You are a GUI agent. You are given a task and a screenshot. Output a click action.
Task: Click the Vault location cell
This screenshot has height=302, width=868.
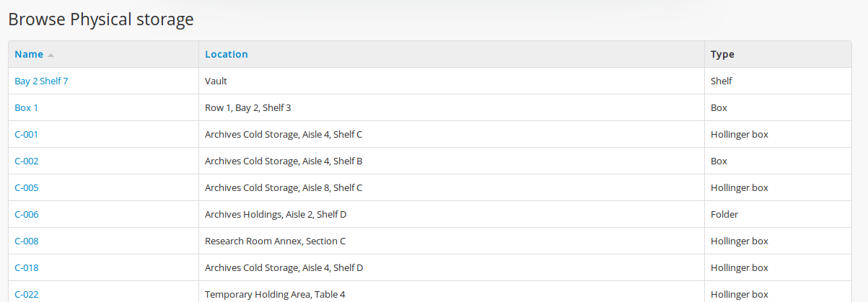(x=216, y=81)
